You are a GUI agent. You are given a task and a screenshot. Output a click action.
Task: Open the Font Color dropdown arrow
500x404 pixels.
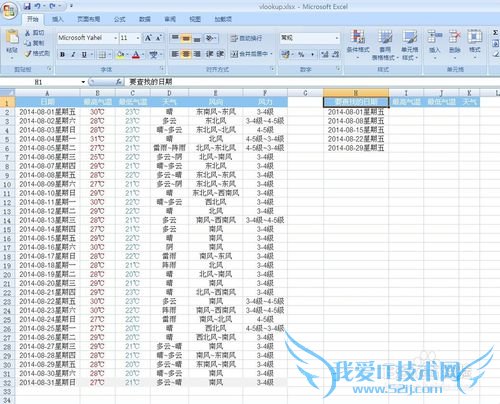[x=143, y=54]
